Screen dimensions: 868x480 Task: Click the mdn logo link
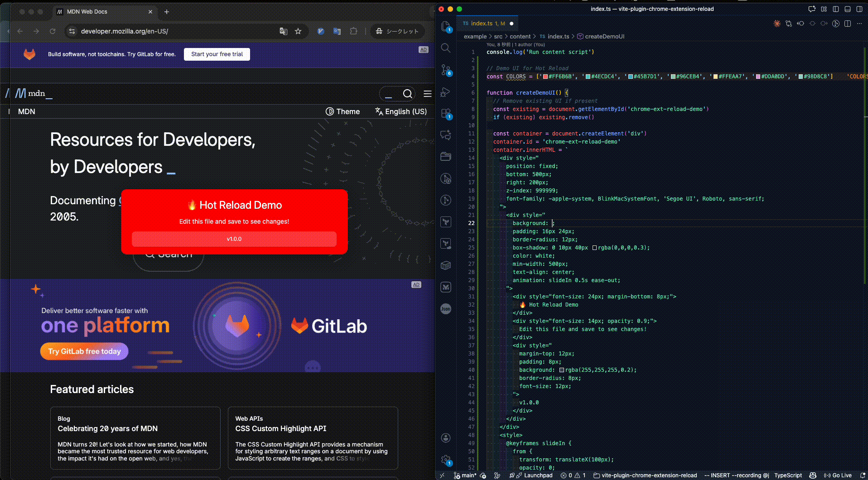(34, 93)
